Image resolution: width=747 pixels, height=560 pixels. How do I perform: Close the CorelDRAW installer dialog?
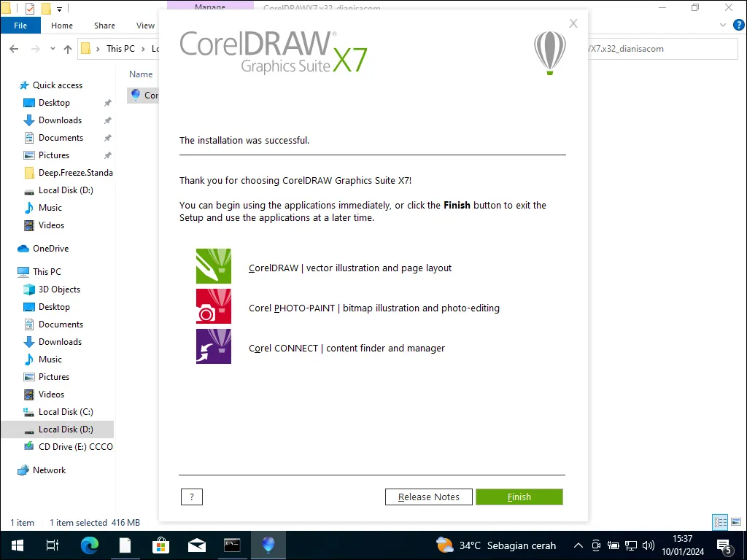point(573,23)
